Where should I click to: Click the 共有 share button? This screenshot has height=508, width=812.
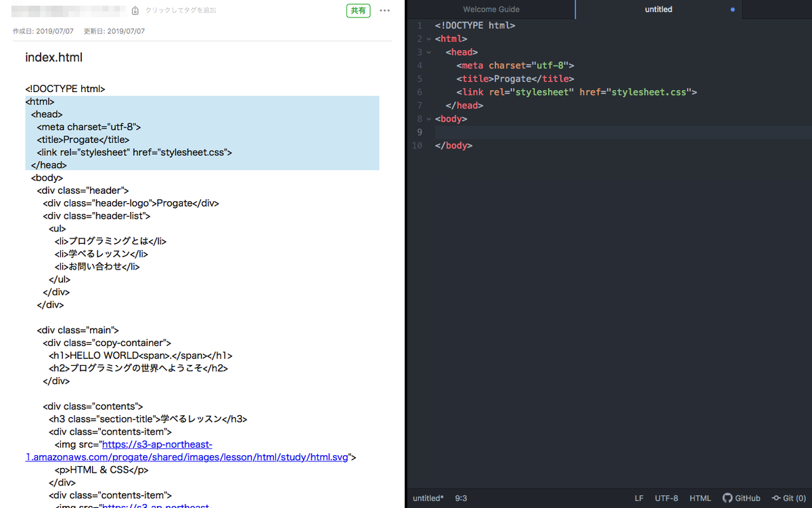(358, 10)
